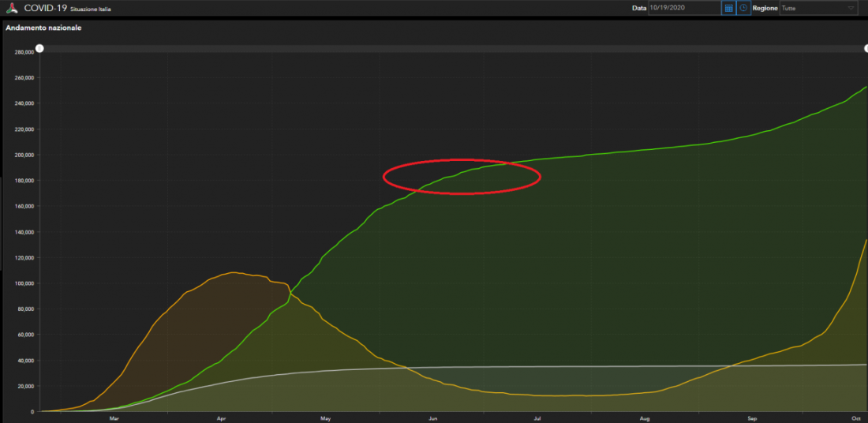Click the middle of the range slider track

pyautogui.click(x=454, y=49)
